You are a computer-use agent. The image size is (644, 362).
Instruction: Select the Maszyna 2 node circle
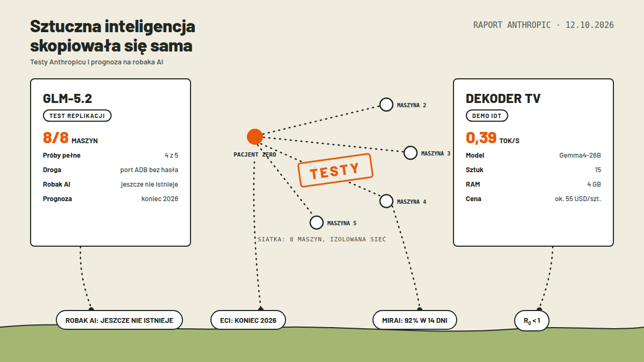pos(386,105)
